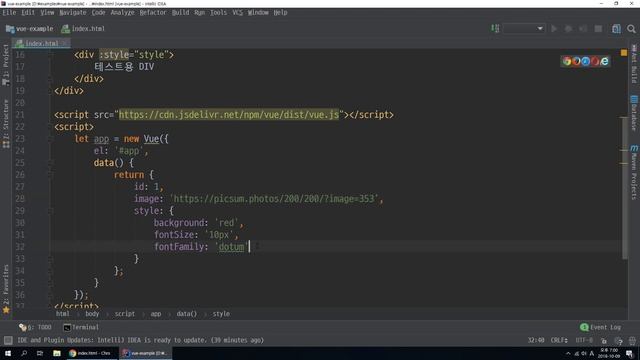Open the File menu
640x360 pixels.
9,13
